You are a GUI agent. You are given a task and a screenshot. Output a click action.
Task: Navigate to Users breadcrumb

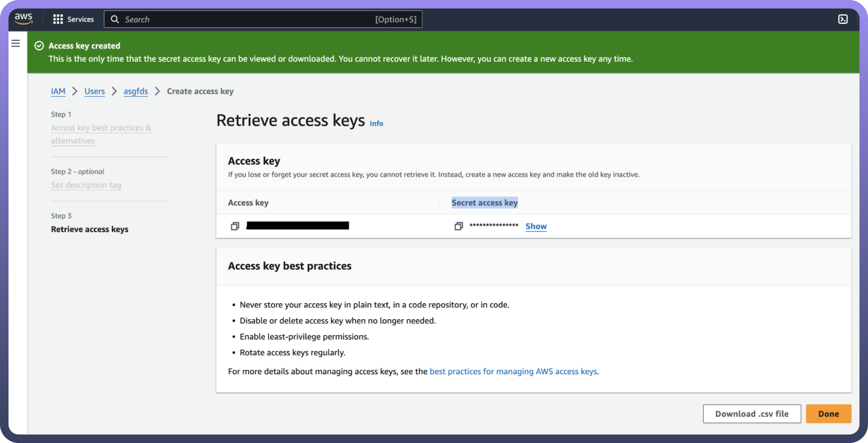tap(94, 91)
